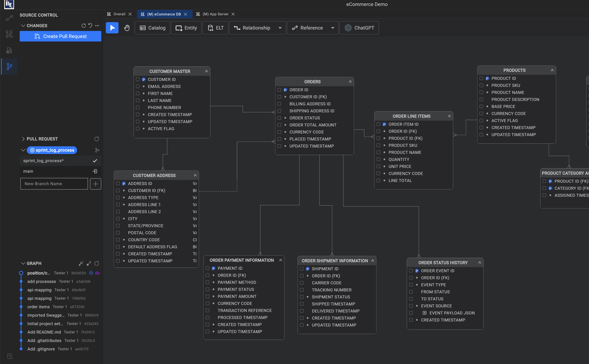Activate the hand pan tool
589x364 pixels.
127,28
